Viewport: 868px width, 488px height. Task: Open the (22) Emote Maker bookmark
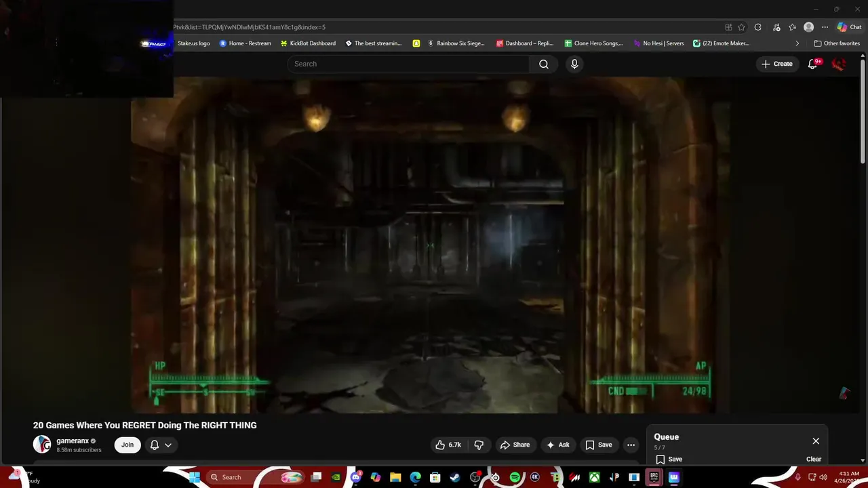pos(721,43)
